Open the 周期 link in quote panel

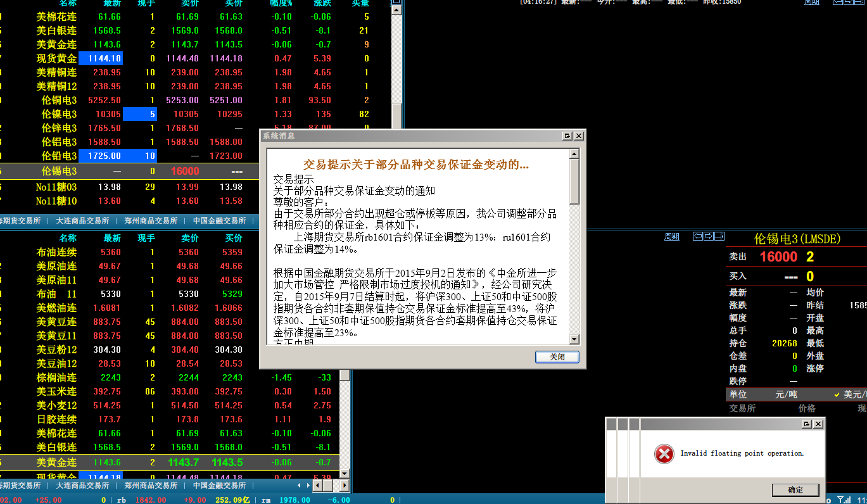tap(671, 237)
